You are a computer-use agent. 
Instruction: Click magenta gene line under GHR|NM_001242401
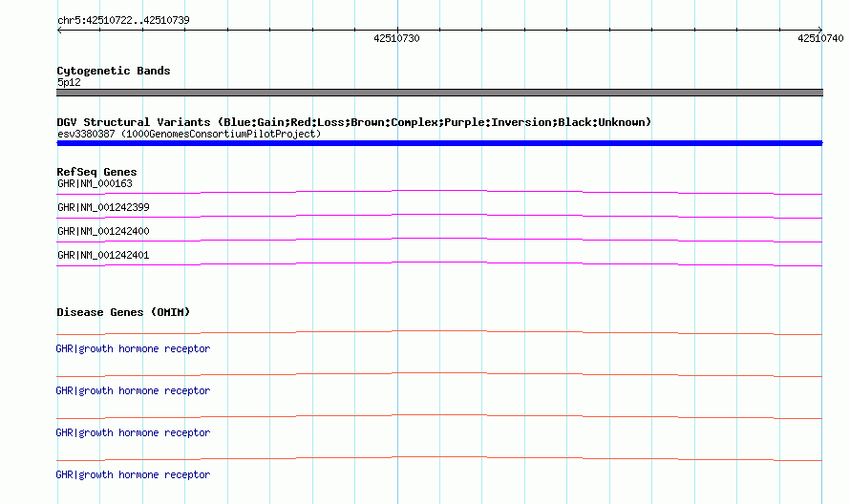coord(439,263)
